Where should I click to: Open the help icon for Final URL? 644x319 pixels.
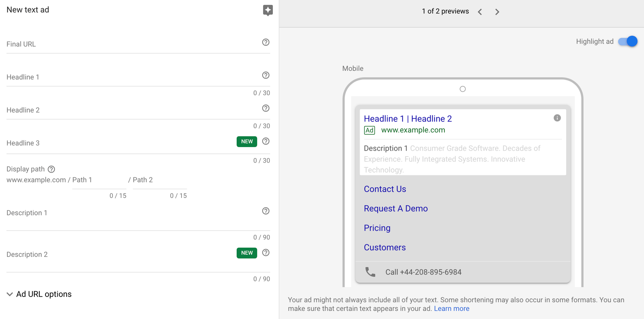pyautogui.click(x=266, y=42)
